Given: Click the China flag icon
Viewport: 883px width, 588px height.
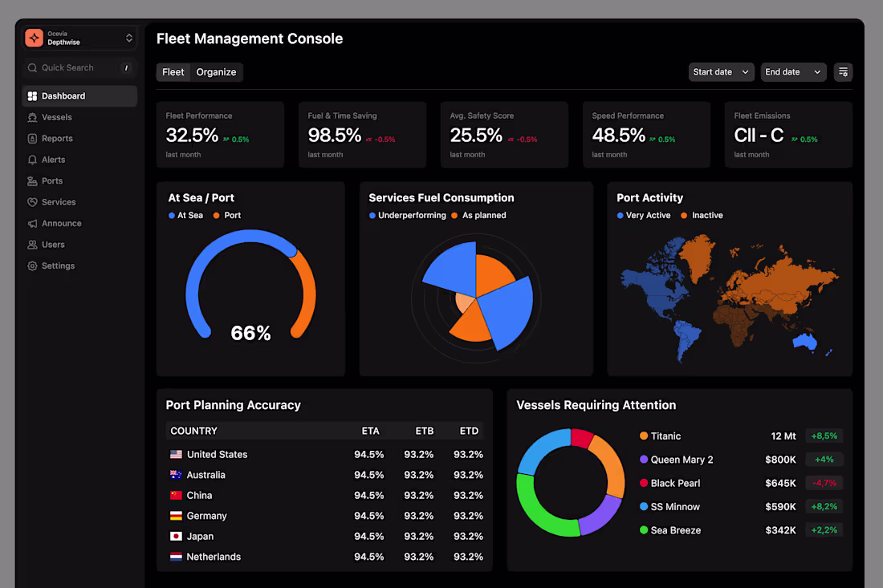Looking at the screenshot, I should coord(177,495).
